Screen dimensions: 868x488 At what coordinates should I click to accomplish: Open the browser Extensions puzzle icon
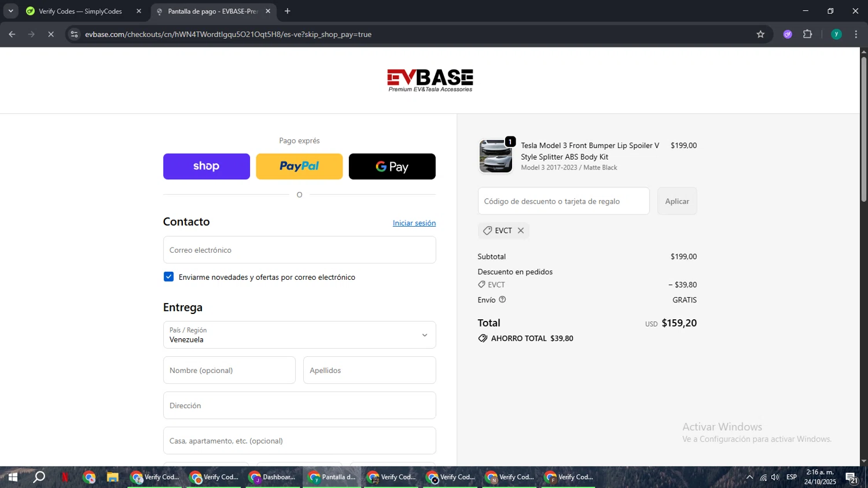coord(808,34)
